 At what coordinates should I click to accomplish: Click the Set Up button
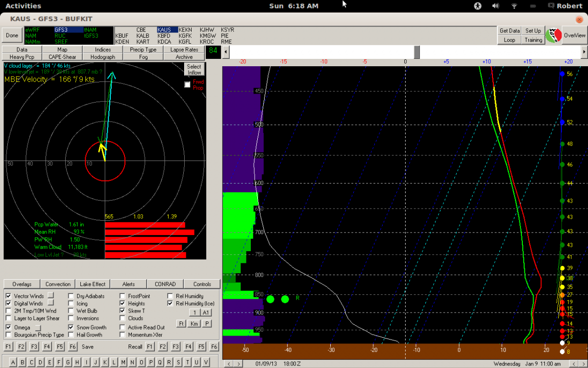click(x=533, y=31)
